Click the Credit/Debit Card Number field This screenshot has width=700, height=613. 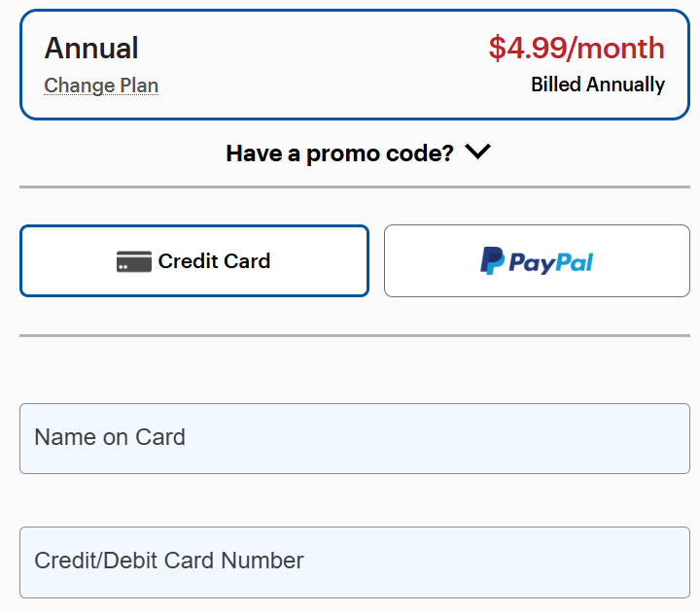[355, 562]
